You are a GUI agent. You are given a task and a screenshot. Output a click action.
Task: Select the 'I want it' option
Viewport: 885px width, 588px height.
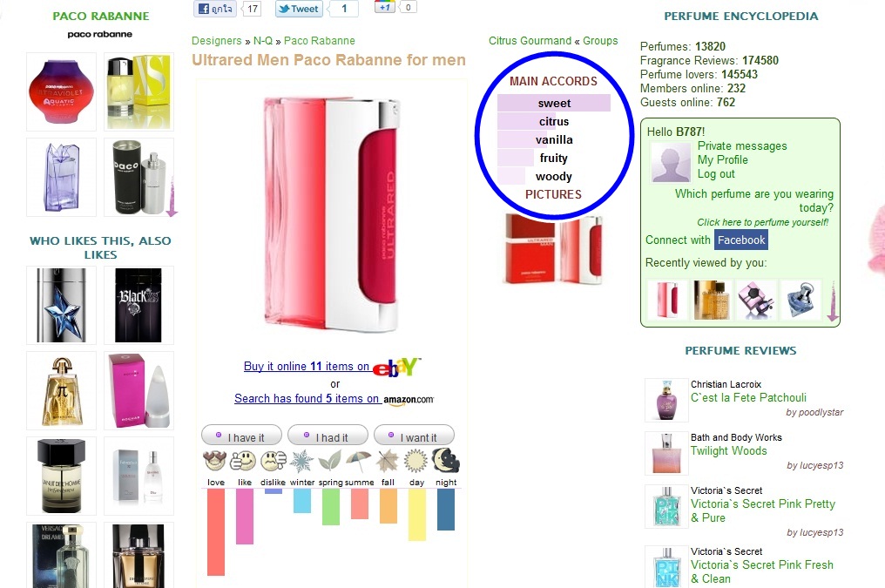[x=414, y=436]
